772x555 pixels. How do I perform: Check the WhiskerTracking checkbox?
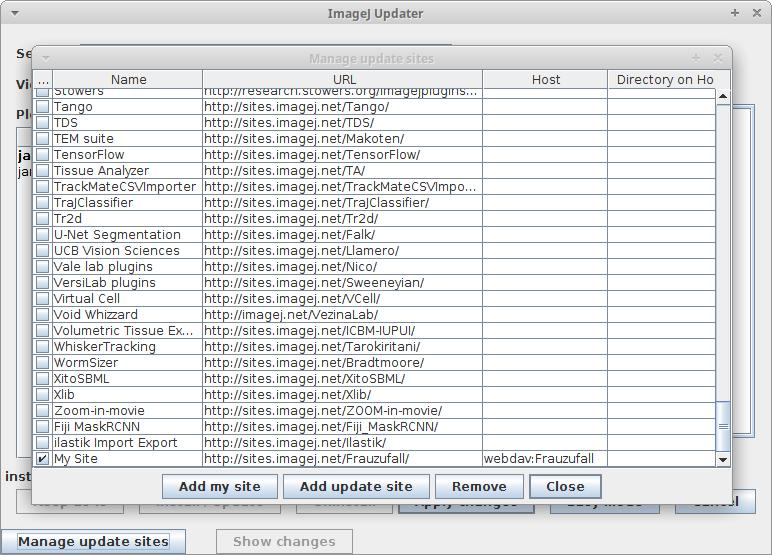(x=43, y=347)
